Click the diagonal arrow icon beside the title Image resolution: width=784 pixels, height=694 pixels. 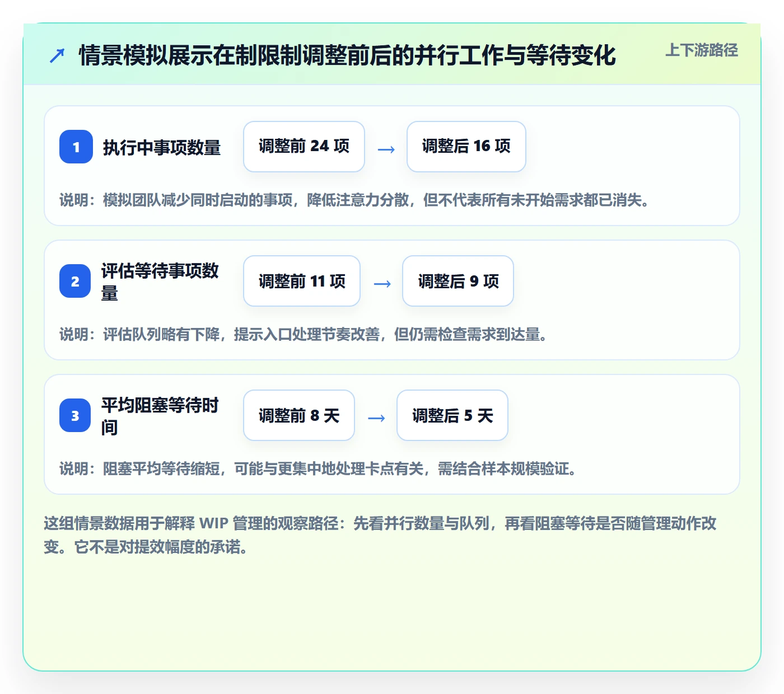point(57,55)
